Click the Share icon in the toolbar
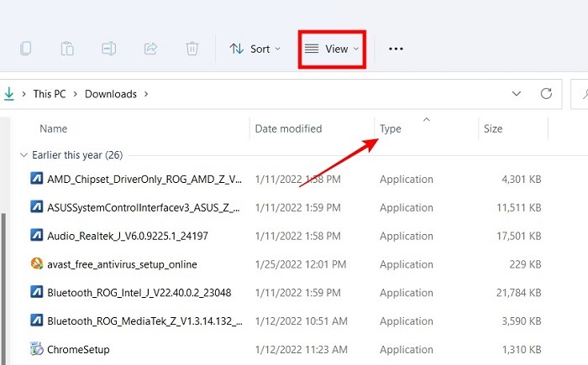 tap(150, 49)
